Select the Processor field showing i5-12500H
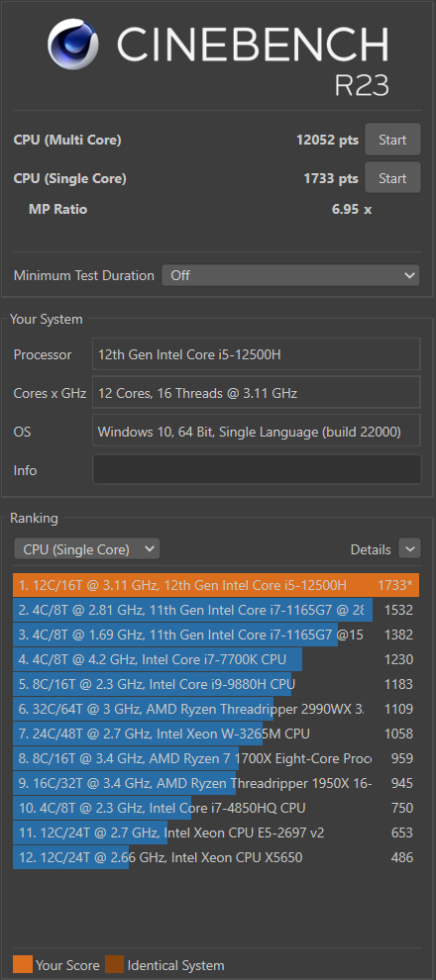Viewport: 436px width, 980px height. pos(257,354)
